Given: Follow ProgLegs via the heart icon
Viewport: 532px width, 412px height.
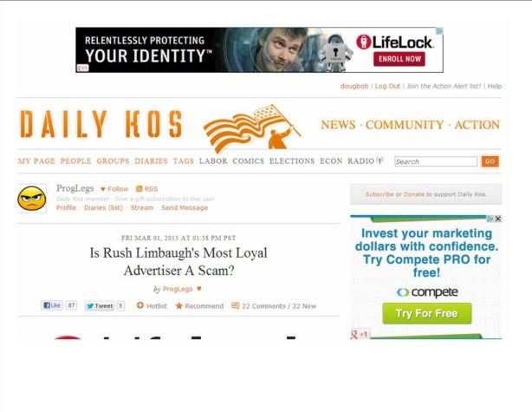Looking at the screenshot, I should pos(103,189).
